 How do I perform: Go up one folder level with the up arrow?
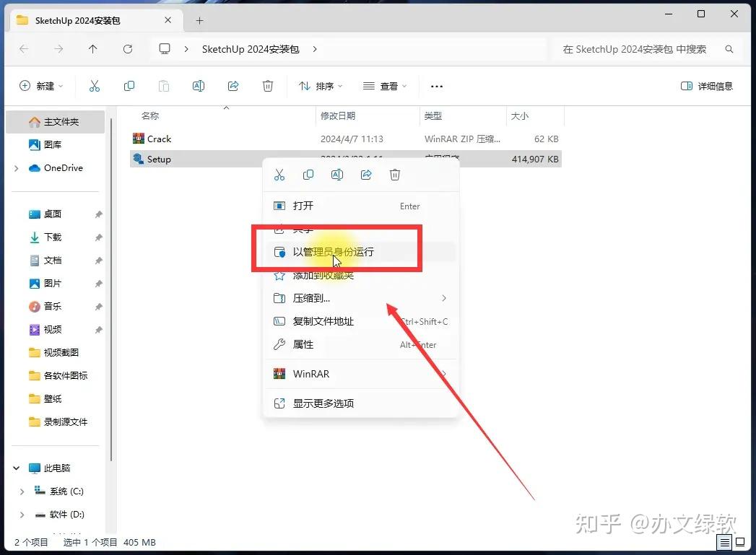(92, 48)
